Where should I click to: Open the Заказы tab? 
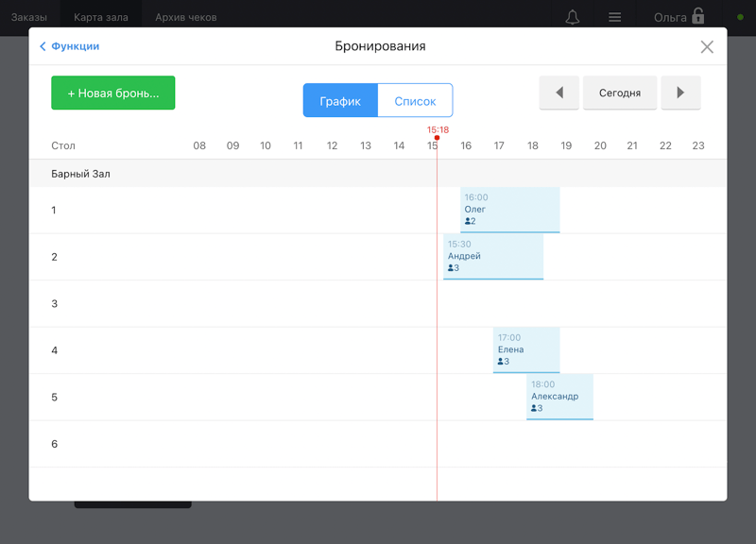pyautogui.click(x=29, y=17)
